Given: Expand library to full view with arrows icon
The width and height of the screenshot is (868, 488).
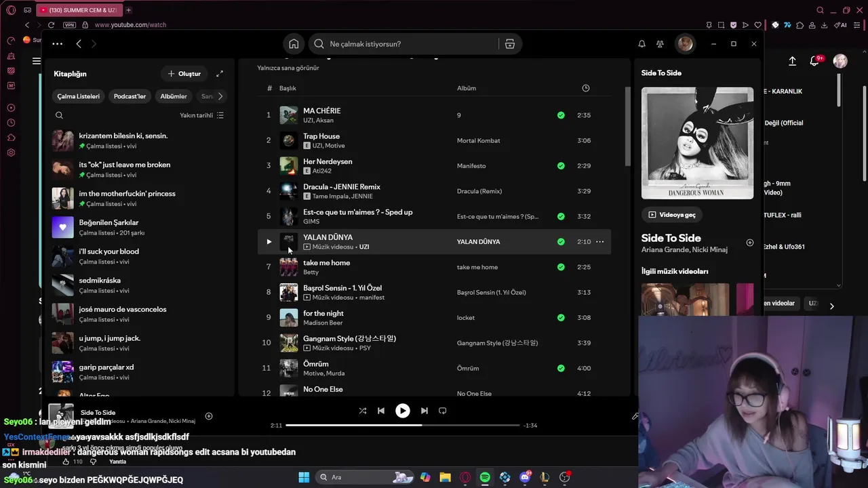Looking at the screenshot, I should [x=220, y=74].
